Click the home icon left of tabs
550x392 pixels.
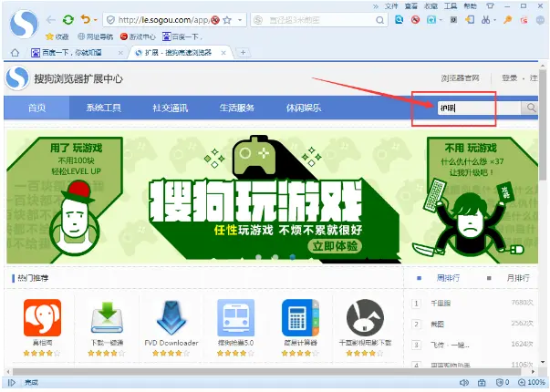14,52
